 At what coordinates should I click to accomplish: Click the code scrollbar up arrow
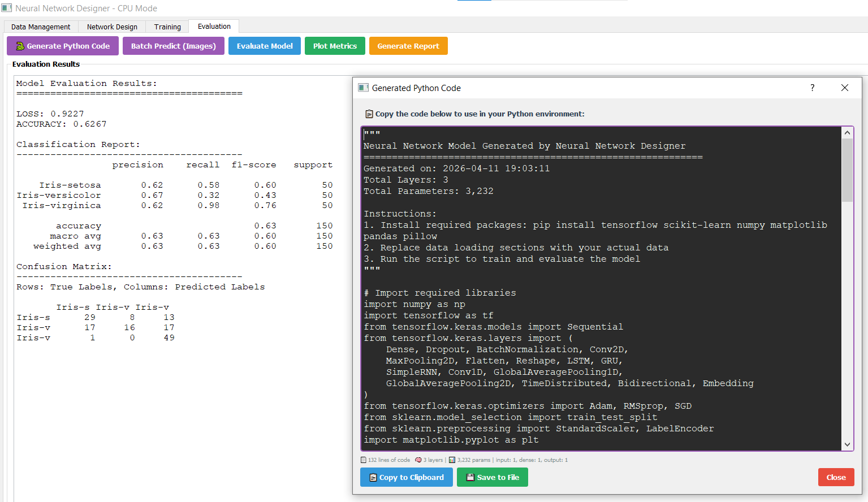[847, 133]
